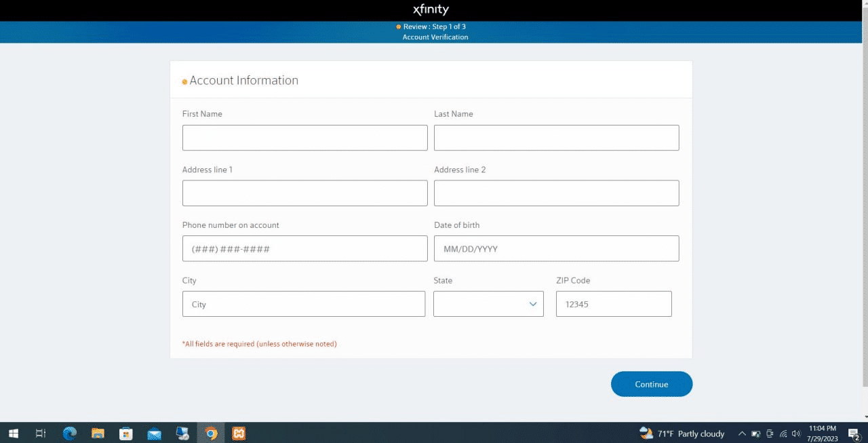
Task: Focus the Address line 2 field
Action: tap(557, 193)
